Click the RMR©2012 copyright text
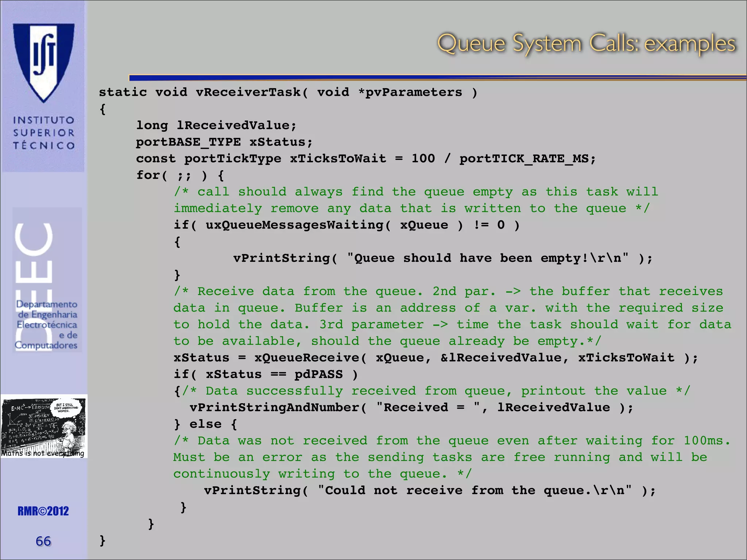Image resolution: width=747 pixels, height=560 pixels. point(43,511)
